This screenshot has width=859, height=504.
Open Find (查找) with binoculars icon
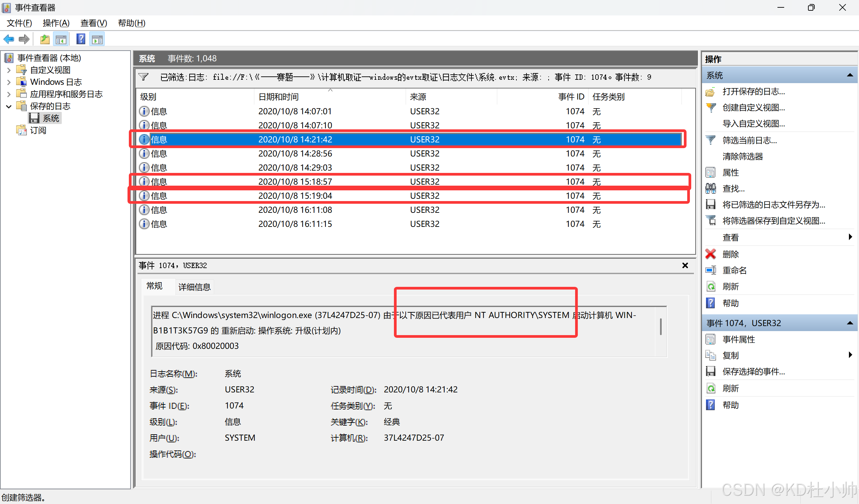(x=733, y=188)
